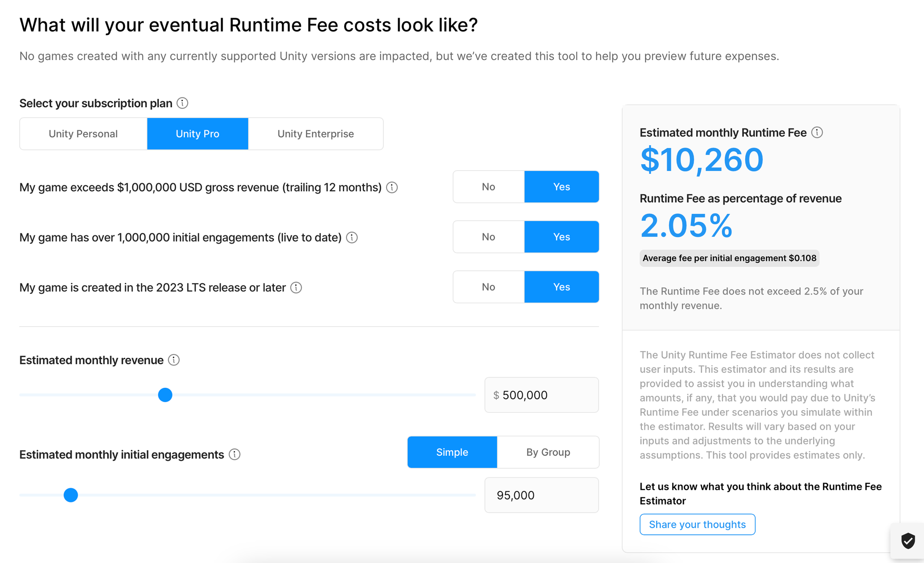924x563 pixels.
Task: Click info icon beside Estimated monthly Runtime Fee
Action: pos(817,133)
